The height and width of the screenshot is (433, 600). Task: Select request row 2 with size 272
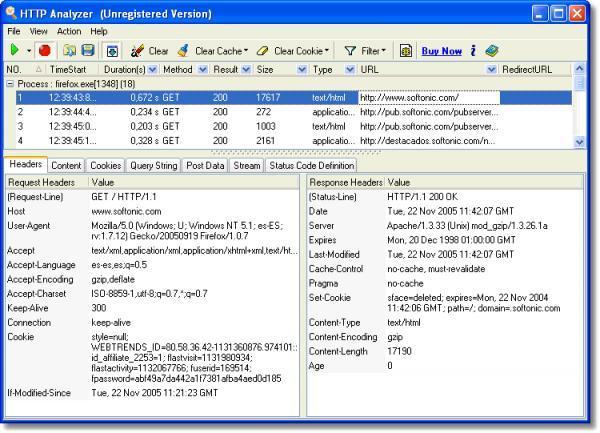coord(294,112)
